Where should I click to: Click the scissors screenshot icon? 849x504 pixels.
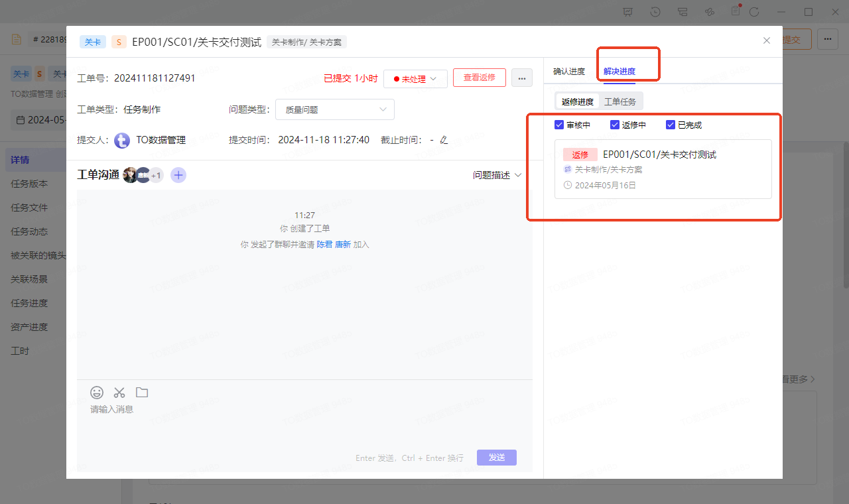pos(119,392)
